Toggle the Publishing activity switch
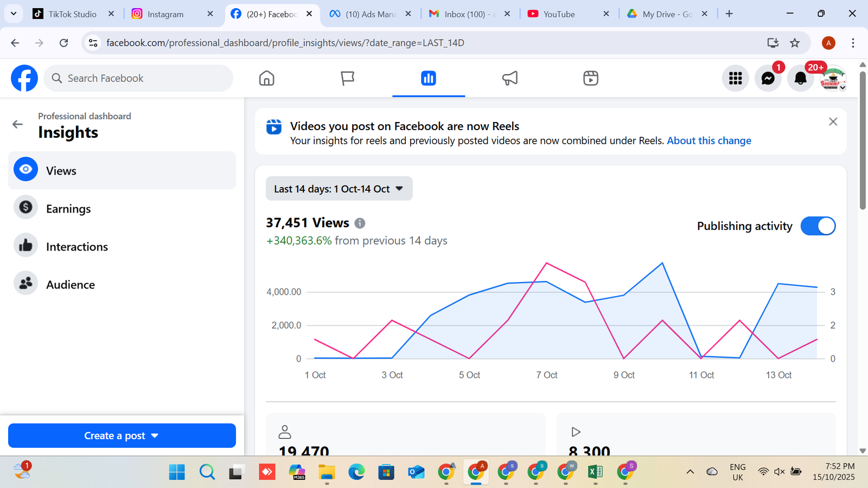Image resolution: width=868 pixels, height=488 pixels. pyautogui.click(x=818, y=226)
